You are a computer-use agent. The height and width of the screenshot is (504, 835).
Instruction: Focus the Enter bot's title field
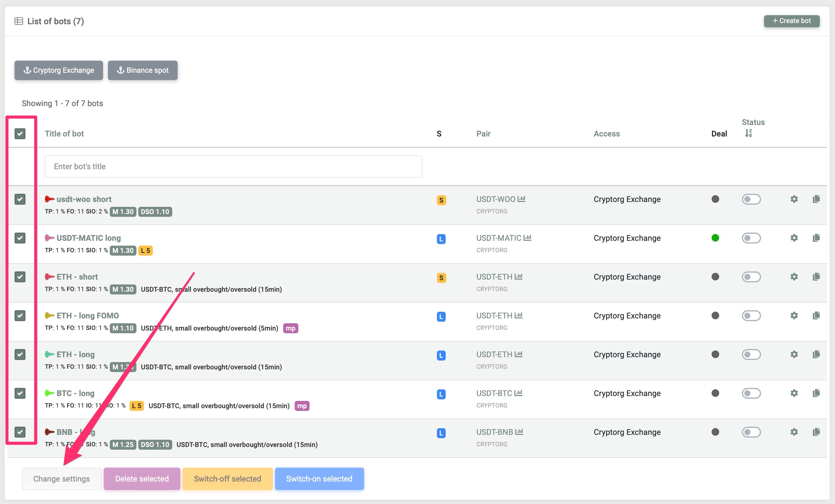point(233,166)
